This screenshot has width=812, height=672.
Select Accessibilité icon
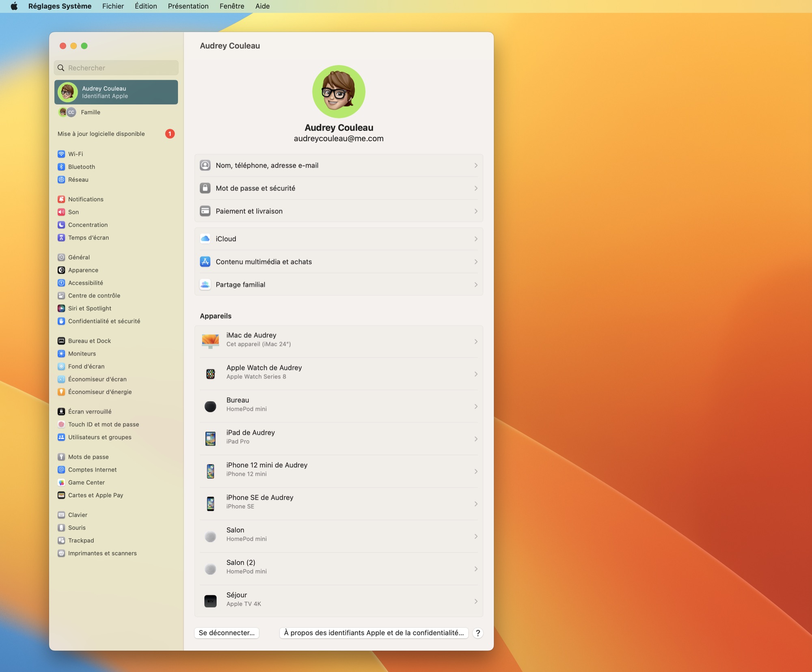[61, 283]
